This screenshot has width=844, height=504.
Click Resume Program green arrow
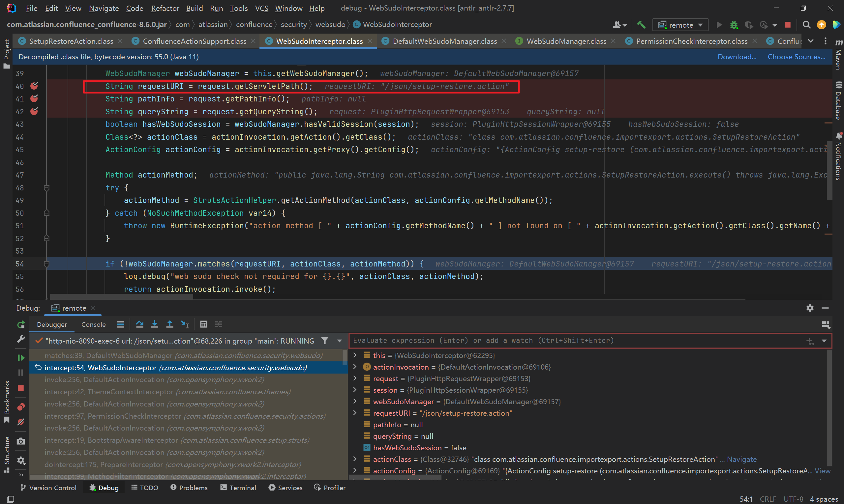(21, 358)
